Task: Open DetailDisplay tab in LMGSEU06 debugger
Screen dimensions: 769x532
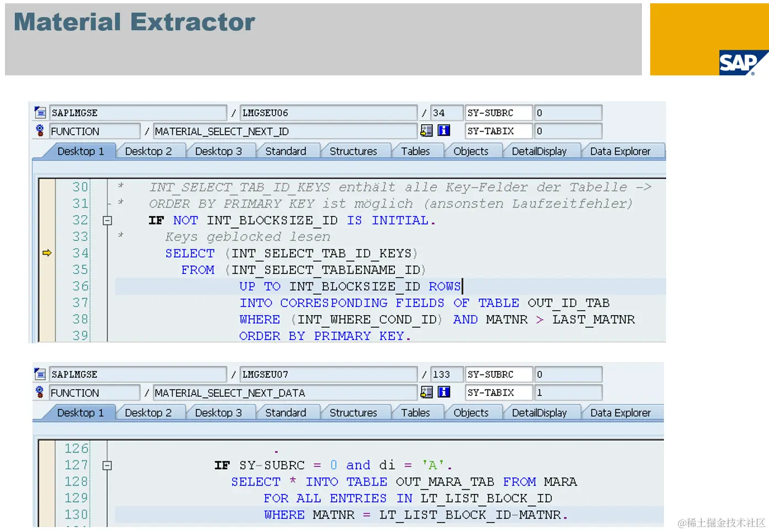Action: tap(539, 151)
